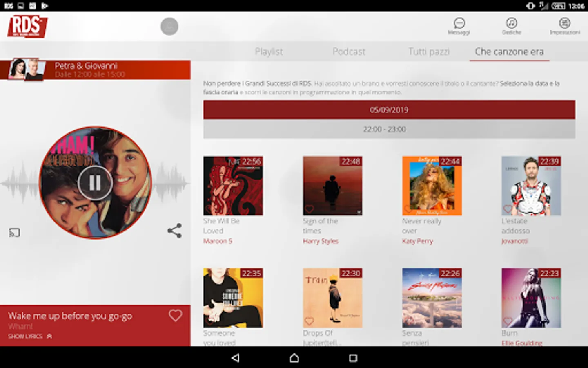Open the Tutti pazzi tab

click(429, 52)
